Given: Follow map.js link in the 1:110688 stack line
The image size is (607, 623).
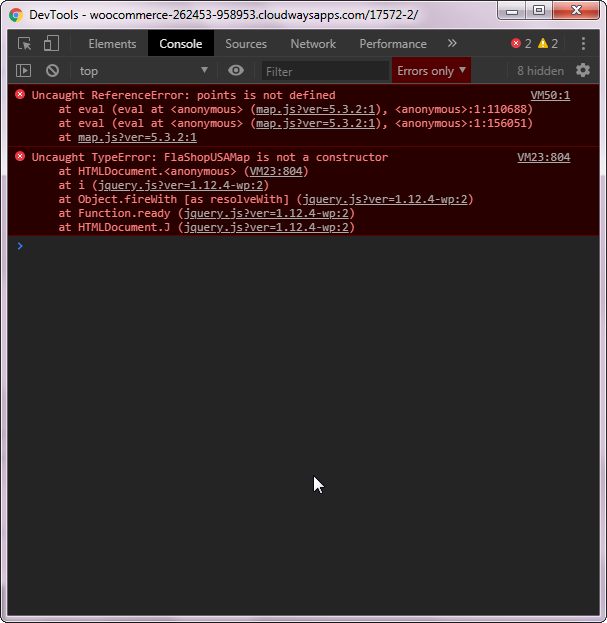Looking at the screenshot, I should coord(315,109).
